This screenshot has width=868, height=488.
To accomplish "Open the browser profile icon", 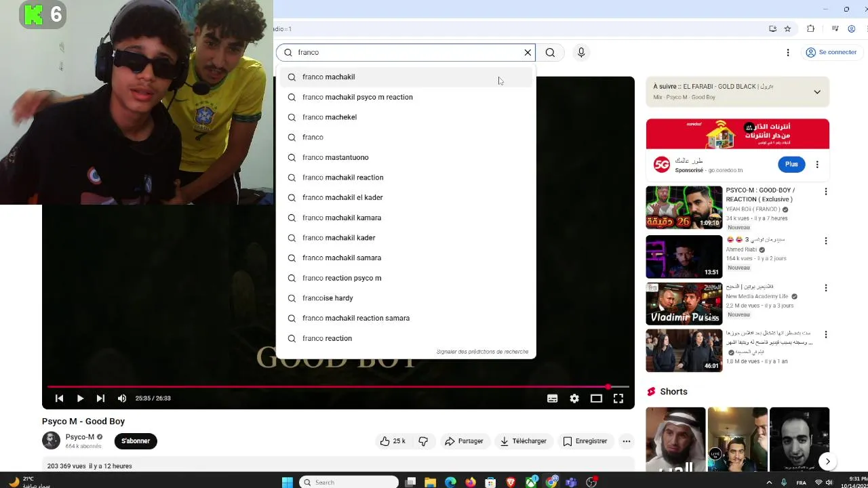I will 852,28.
